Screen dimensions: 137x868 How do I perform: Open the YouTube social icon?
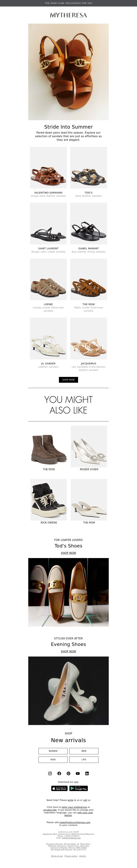[78, 773]
